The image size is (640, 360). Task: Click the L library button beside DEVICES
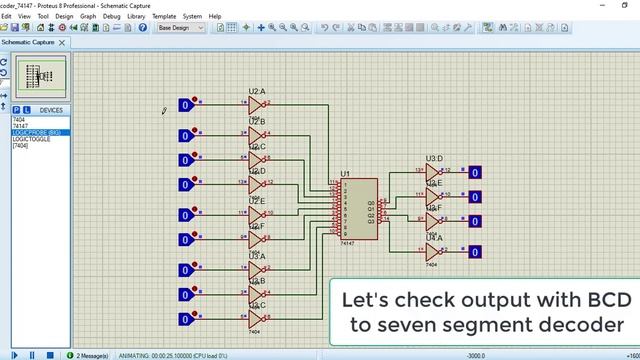(27, 110)
